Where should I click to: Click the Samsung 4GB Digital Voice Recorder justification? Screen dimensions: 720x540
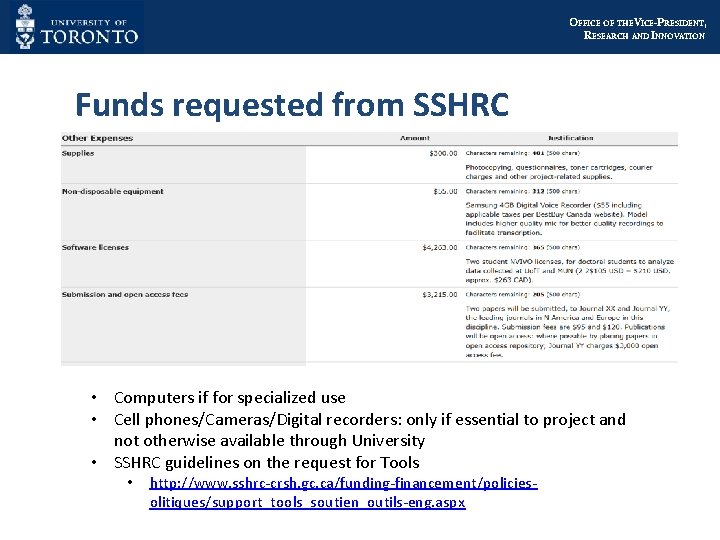(x=564, y=219)
